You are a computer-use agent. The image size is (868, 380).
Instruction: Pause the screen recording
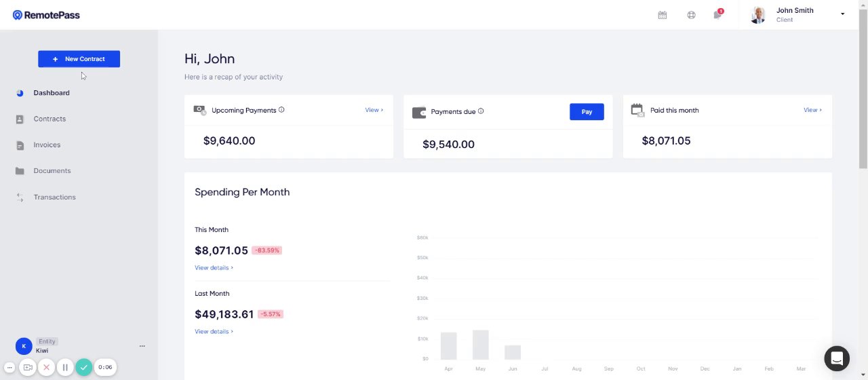tap(65, 367)
